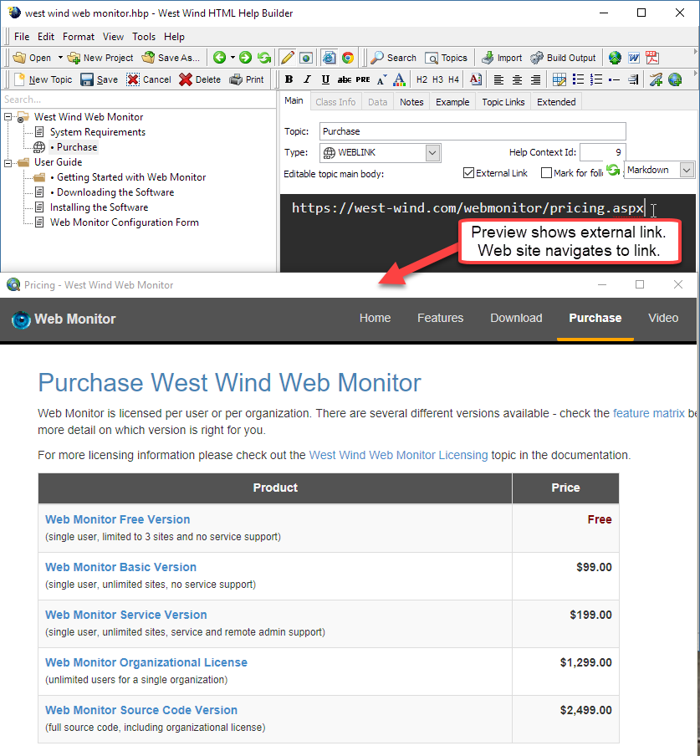Click the topic preview window icon
The width and height of the screenshot is (700, 756).
306,58
